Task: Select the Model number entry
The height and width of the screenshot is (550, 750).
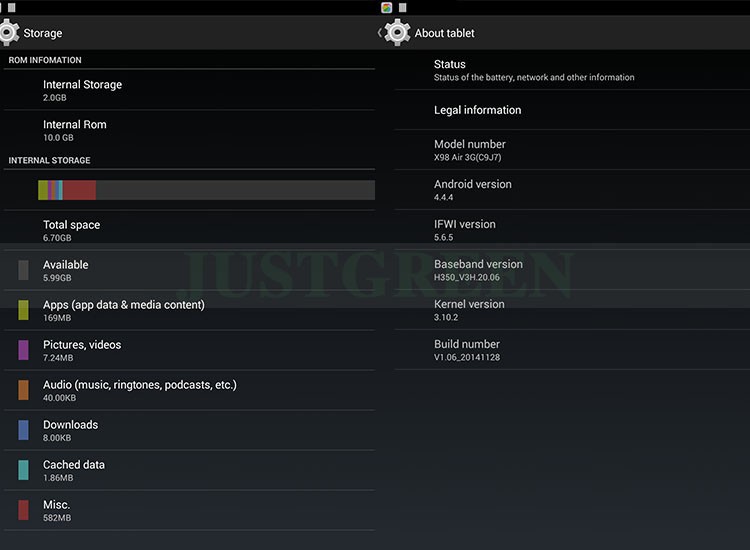Action: [572, 150]
